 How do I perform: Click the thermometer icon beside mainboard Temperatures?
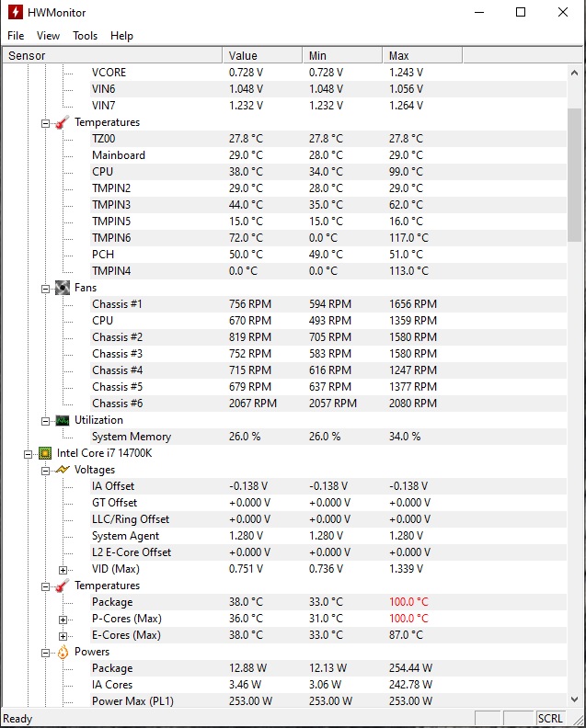(63, 122)
